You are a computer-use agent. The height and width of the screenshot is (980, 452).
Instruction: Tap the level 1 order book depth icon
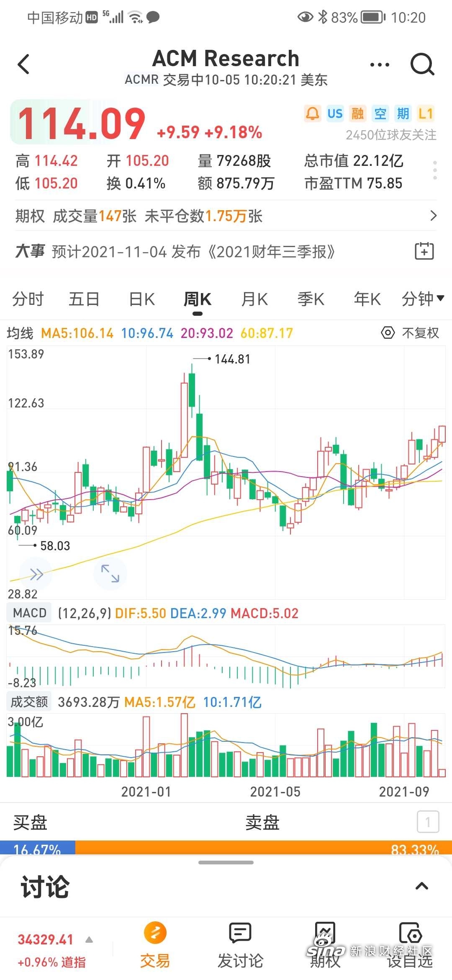(428, 822)
